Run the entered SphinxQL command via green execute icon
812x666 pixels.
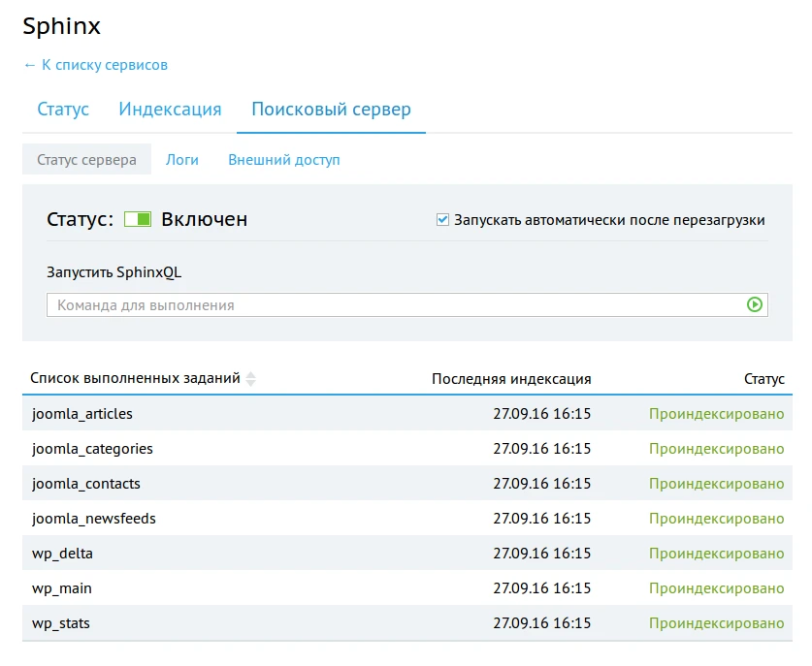(754, 304)
